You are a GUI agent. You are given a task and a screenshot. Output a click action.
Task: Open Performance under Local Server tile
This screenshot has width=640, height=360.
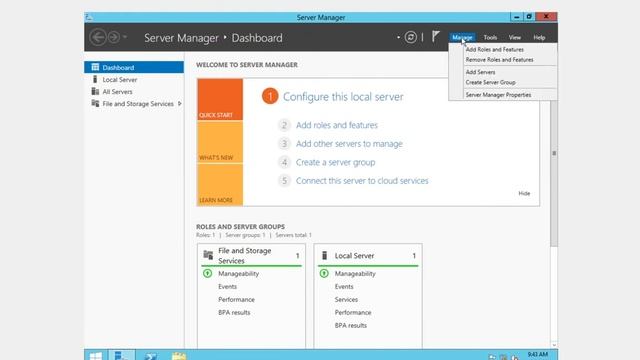coord(353,313)
